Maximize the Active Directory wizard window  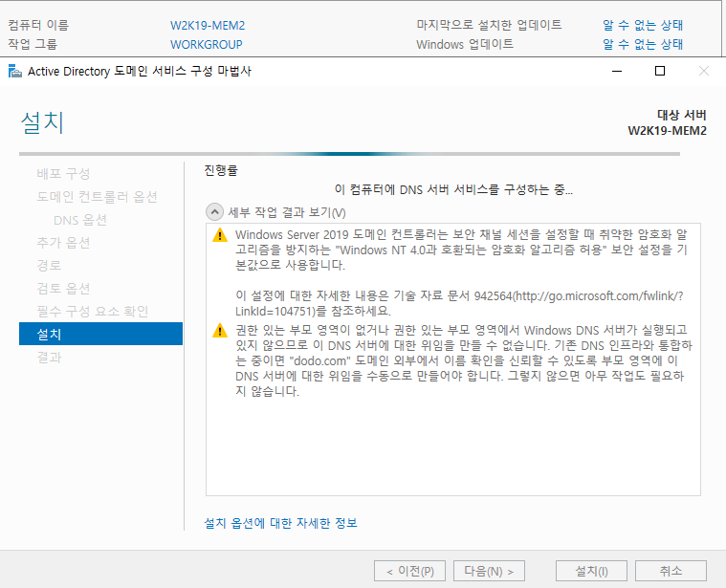click(x=660, y=72)
